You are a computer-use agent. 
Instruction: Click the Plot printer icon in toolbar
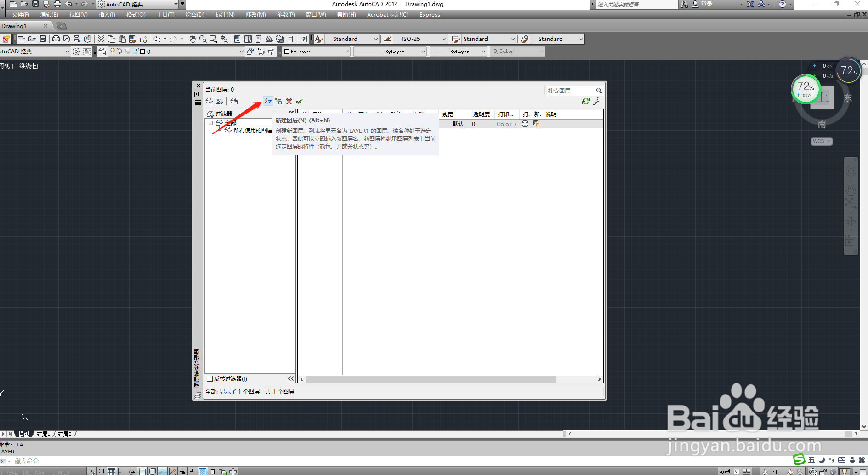[x=56, y=39]
